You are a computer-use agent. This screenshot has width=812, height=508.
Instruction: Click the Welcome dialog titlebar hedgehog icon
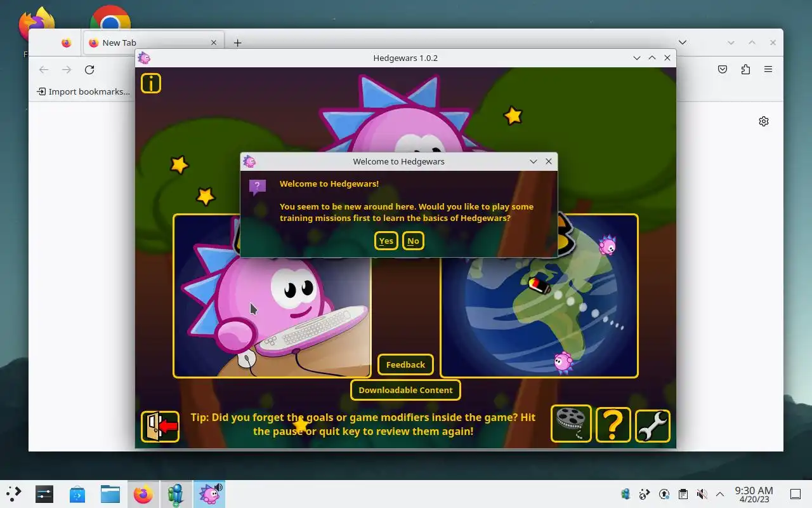tap(249, 161)
